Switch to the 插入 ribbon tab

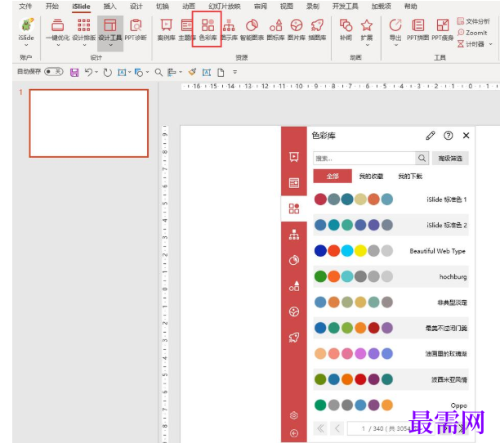[109, 7]
